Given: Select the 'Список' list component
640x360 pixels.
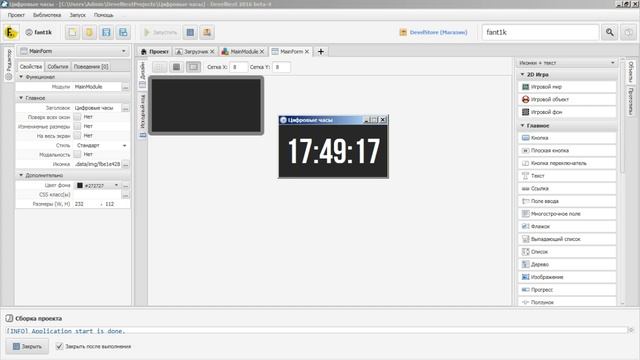Looking at the screenshot, I should [567, 252].
